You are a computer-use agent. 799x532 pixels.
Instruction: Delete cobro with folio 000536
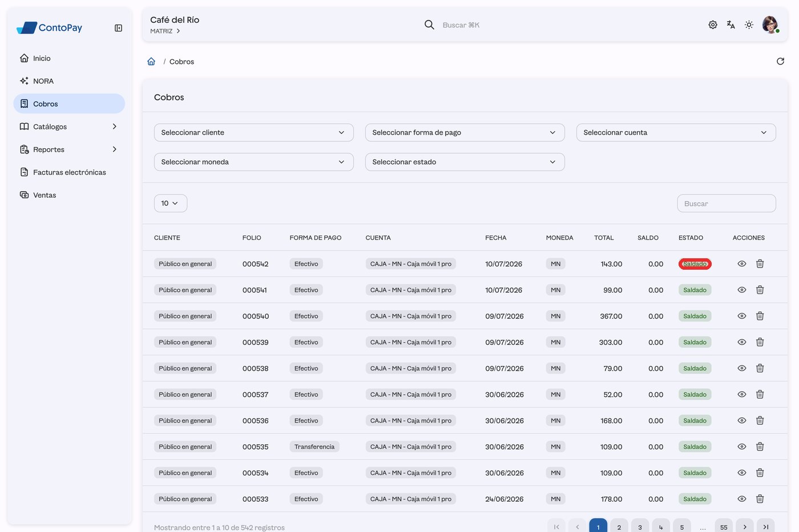coord(760,421)
